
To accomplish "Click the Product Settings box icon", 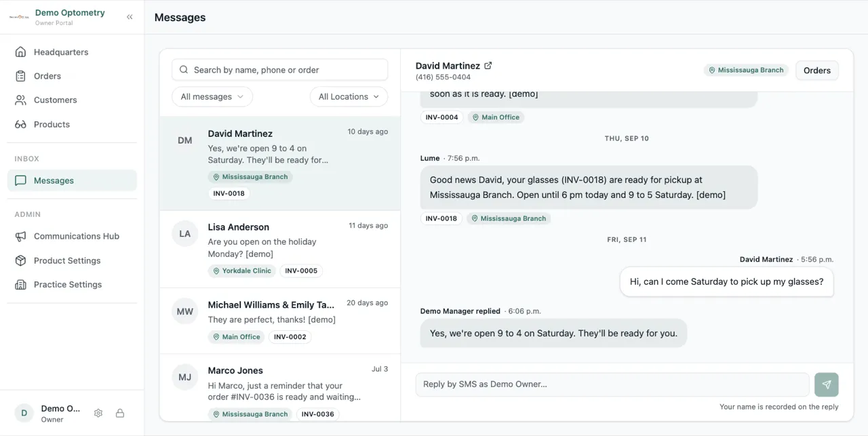I will pyautogui.click(x=20, y=260).
